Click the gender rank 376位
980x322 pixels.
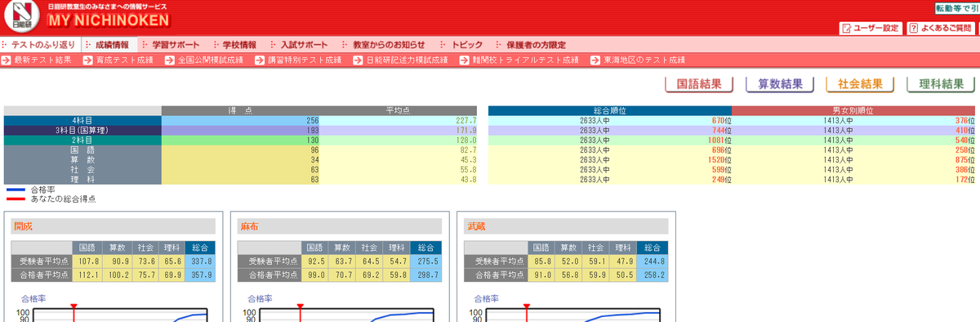(x=964, y=120)
